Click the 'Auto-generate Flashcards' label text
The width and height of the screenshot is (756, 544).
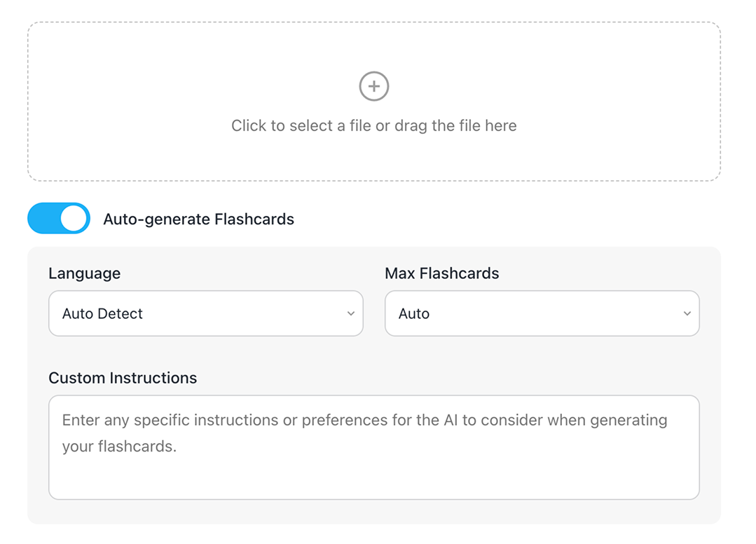(198, 219)
